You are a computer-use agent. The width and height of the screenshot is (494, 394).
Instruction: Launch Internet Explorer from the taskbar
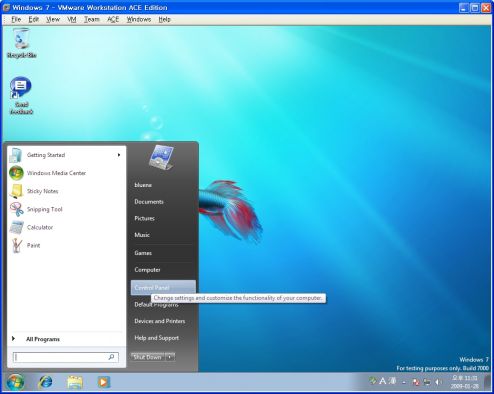click(x=45, y=382)
